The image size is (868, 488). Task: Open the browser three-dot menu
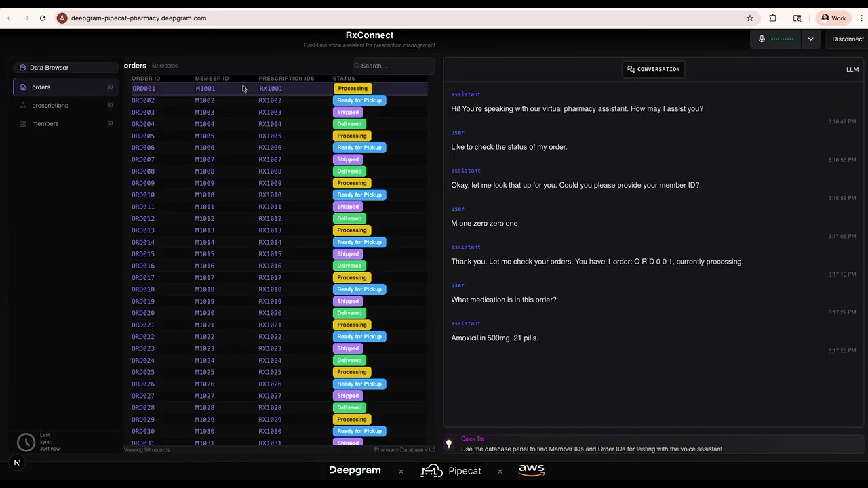861,18
